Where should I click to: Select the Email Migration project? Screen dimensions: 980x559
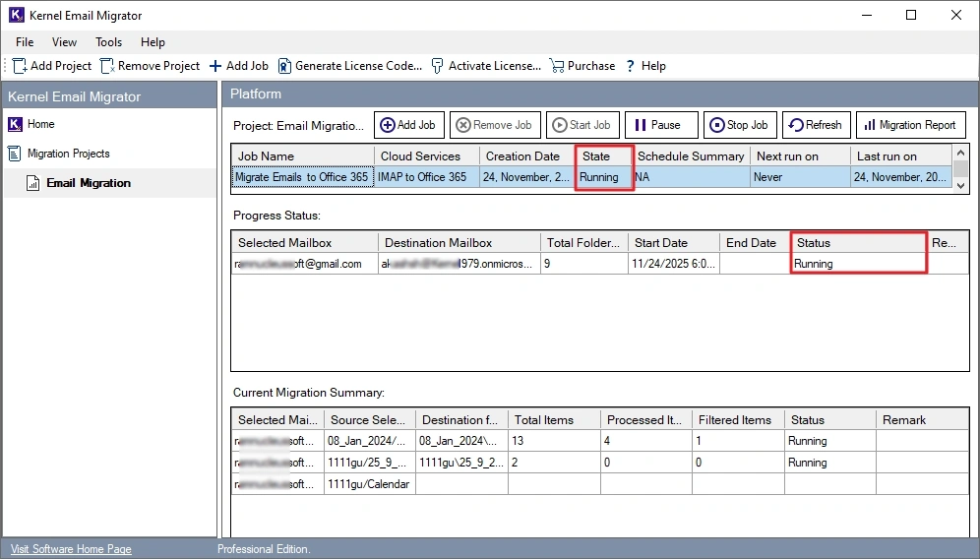(89, 183)
